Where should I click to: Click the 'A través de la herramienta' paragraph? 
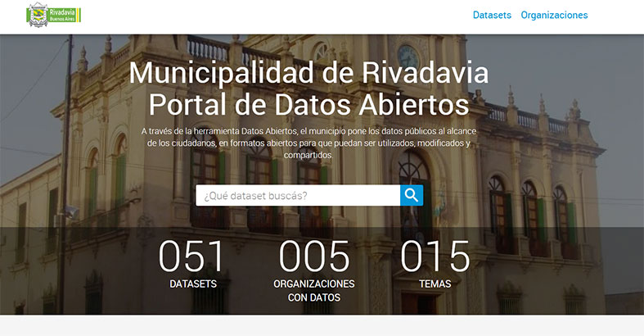coord(308,143)
